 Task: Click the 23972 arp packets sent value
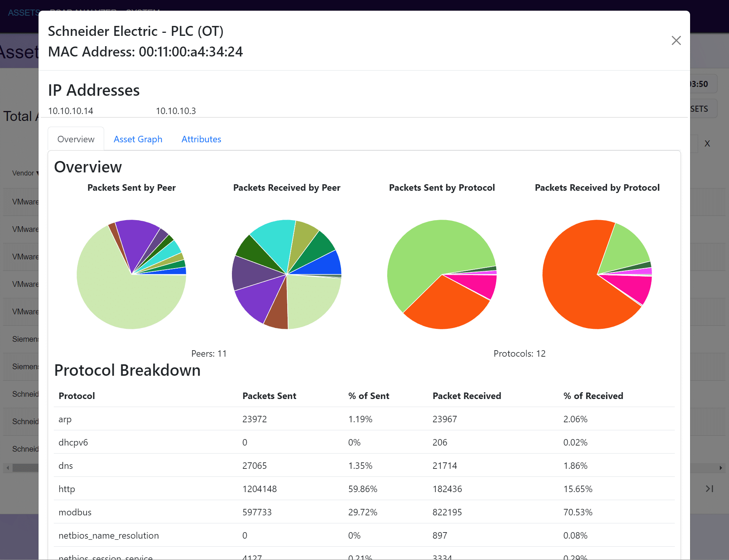254,419
